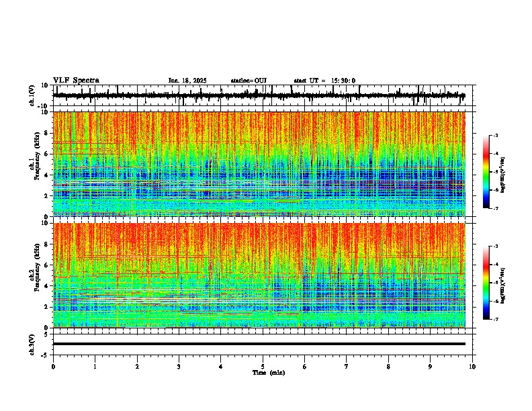
Task: Click the "ch.3(V)" axis label
Action: click(x=32, y=345)
